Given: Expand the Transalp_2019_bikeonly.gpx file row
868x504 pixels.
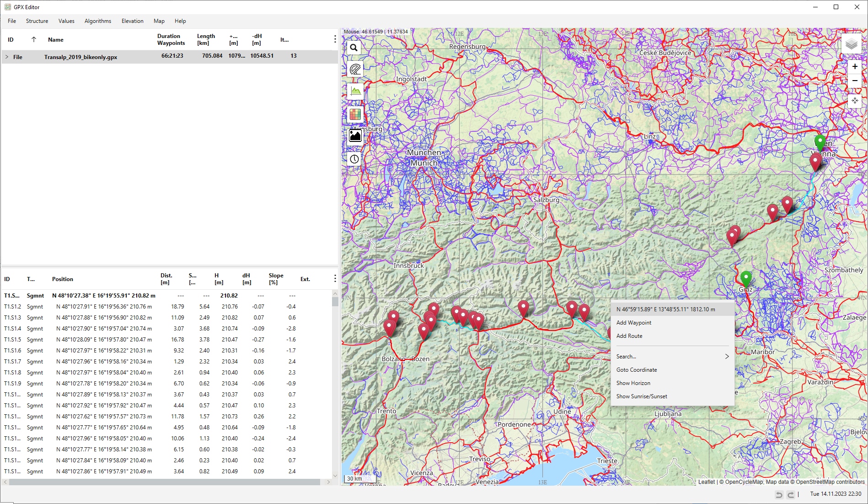Looking at the screenshot, I should pyautogui.click(x=7, y=57).
